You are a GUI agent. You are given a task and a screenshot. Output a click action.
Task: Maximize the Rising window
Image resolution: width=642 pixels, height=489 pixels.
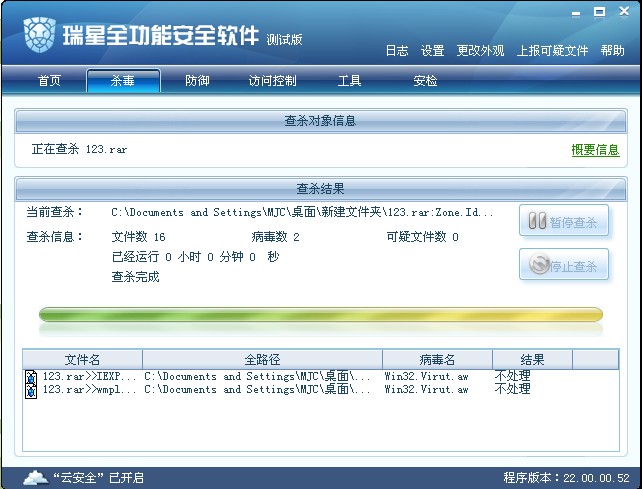(x=600, y=12)
